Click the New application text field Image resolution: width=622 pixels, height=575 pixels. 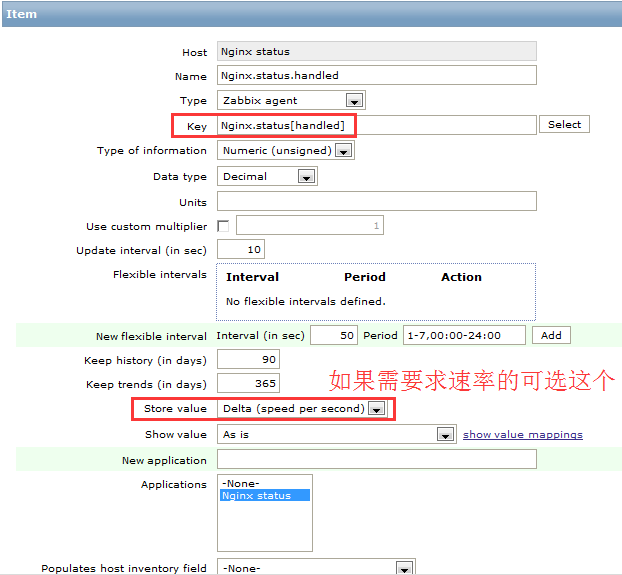coord(376,459)
